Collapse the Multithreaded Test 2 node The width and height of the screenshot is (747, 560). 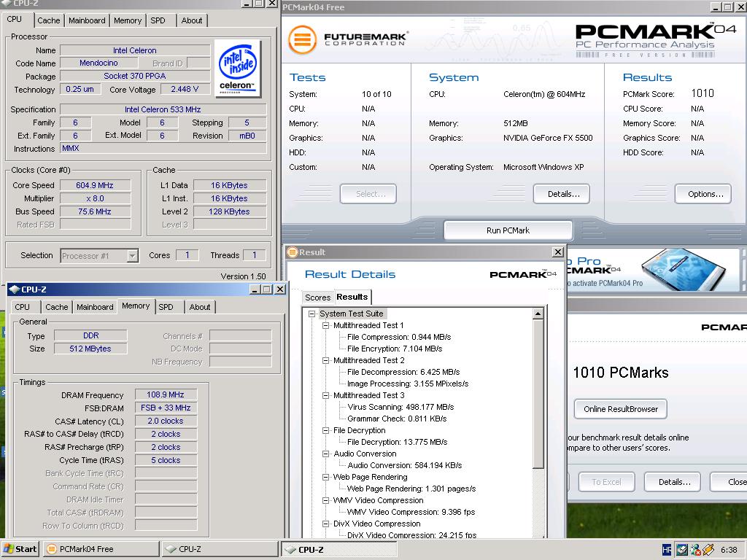click(x=326, y=360)
